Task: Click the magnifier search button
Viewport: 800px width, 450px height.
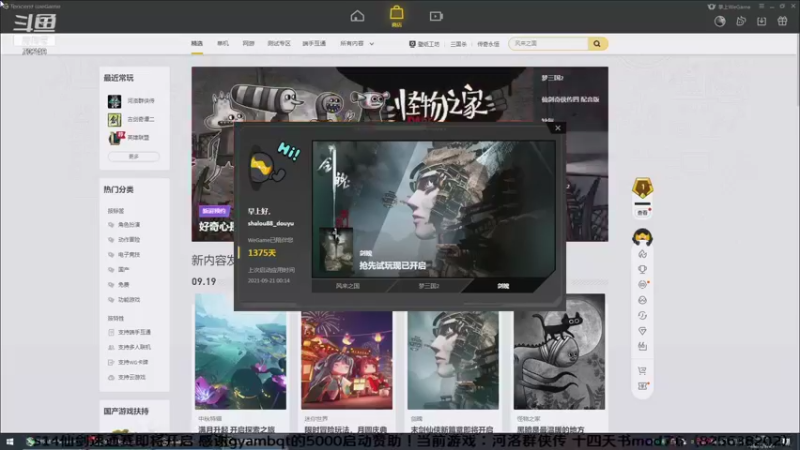Action: click(x=597, y=44)
